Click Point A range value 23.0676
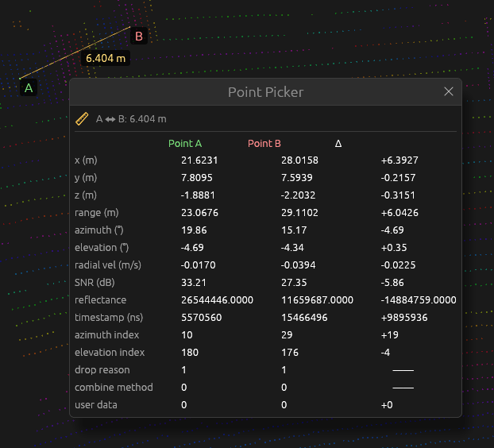The width and height of the screenshot is (494, 448). (199, 213)
